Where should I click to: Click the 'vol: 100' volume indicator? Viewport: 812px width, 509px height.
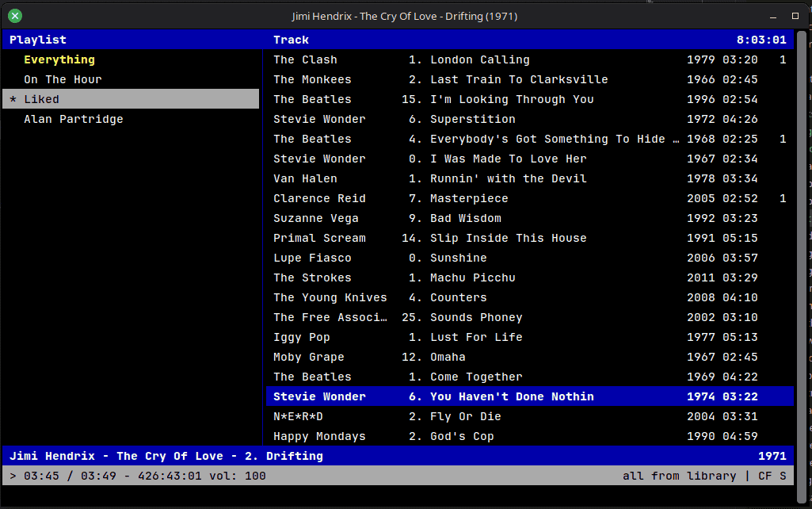237,476
